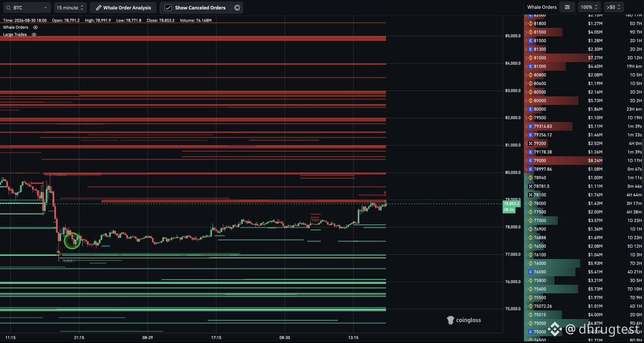Image resolution: width=644 pixels, height=343 pixels.
Task: Open the Whale Orders filter settings icon
Action: 567,7
